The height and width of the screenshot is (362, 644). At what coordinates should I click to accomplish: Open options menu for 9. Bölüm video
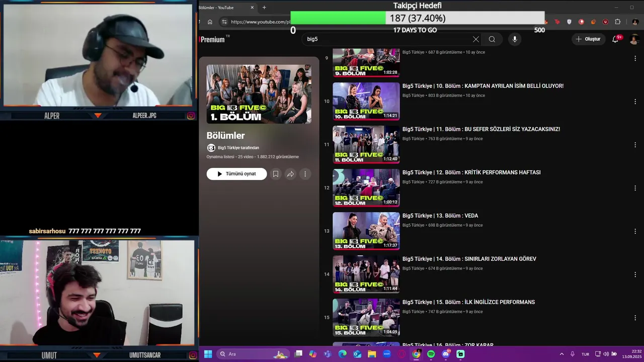(x=635, y=58)
